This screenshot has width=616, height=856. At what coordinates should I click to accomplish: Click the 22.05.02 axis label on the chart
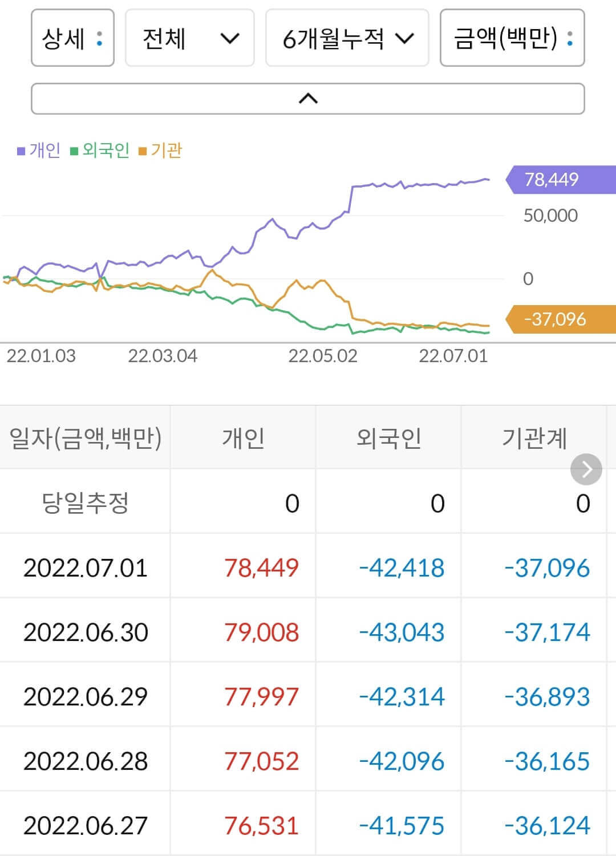[321, 356]
